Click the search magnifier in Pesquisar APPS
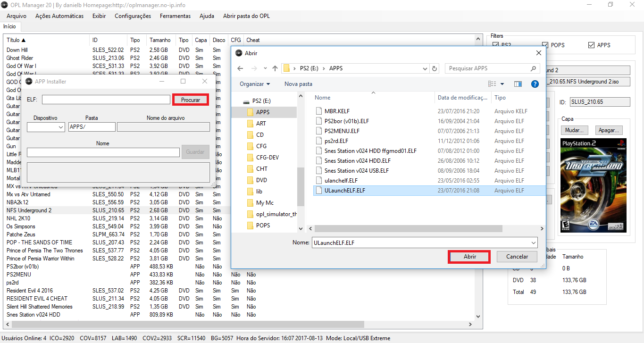This screenshot has height=343, width=644. point(533,68)
